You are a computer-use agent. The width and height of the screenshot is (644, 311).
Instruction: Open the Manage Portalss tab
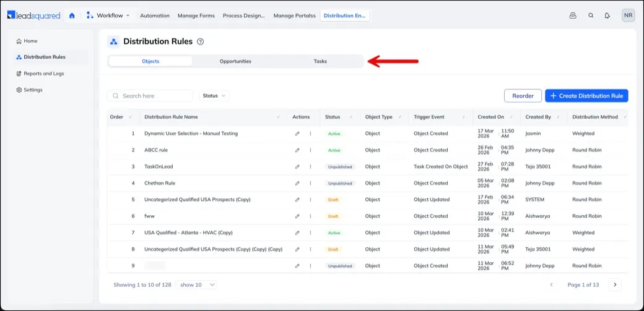point(295,15)
